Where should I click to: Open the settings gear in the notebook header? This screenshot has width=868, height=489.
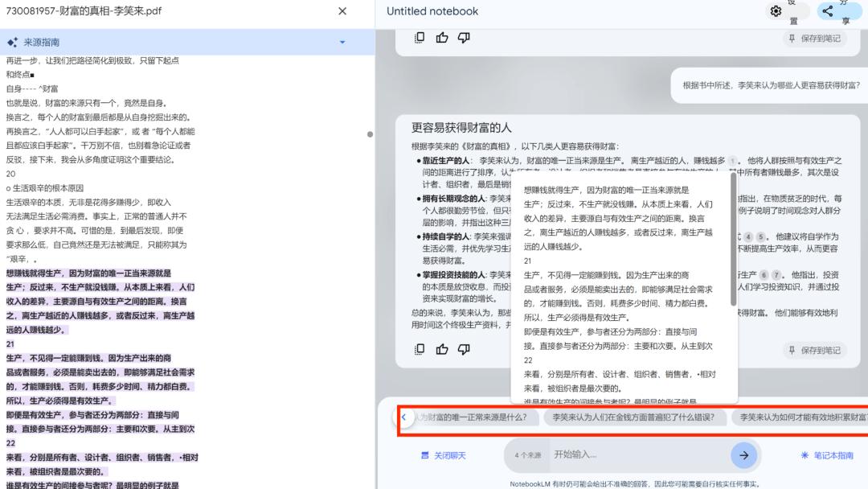pos(775,11)
